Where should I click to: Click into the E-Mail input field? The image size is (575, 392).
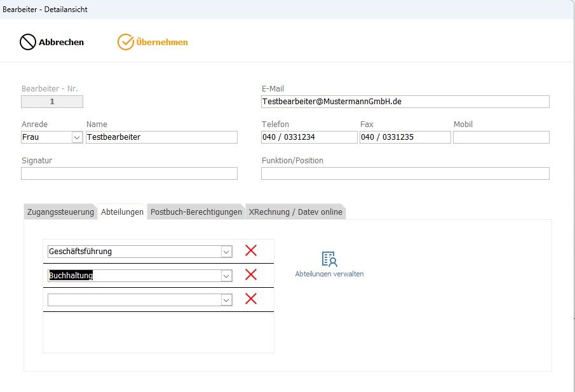pyautogui.click(x=405, y=102)
